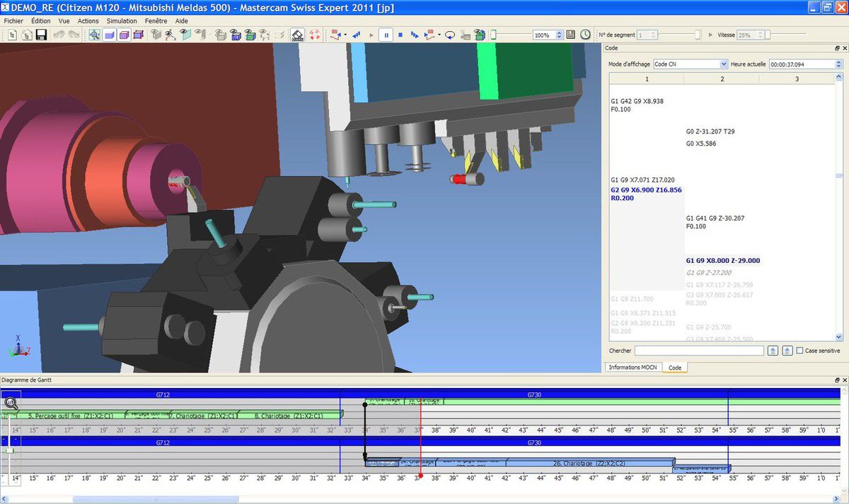Click in the Chercher search field
849x504 pixels.
[x=698, y=351]
